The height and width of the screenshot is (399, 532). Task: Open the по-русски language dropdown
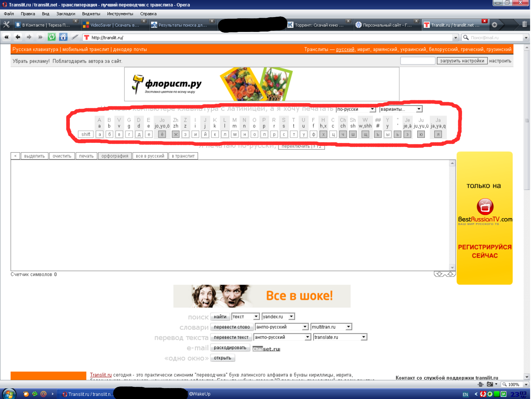(356, 109)
